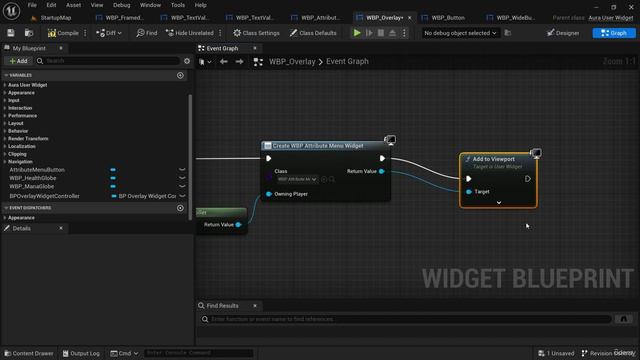Open the Diff dropdown
Viewport: 640px width, 360px height.
[109, 33]
